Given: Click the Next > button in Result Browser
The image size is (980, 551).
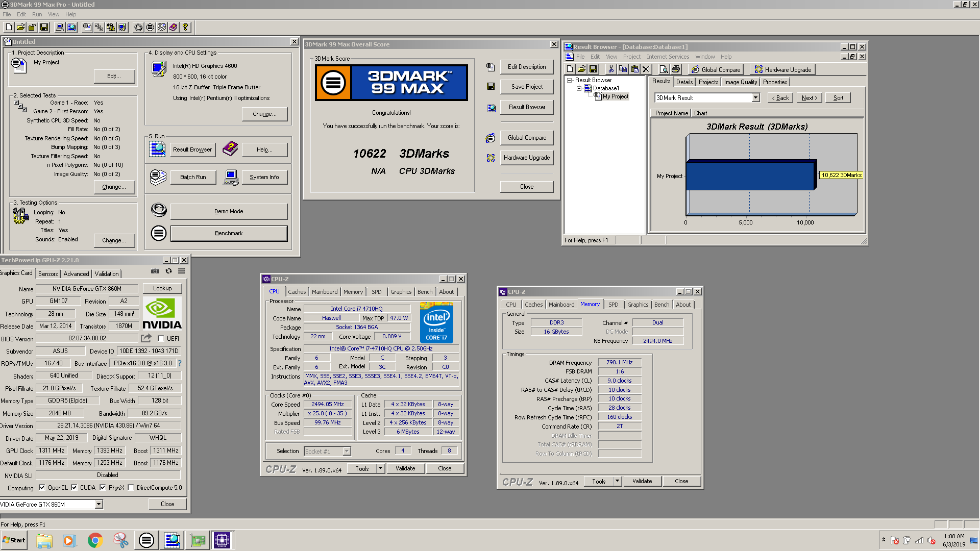Looking at the screenshot, I should tap(809, 98).
